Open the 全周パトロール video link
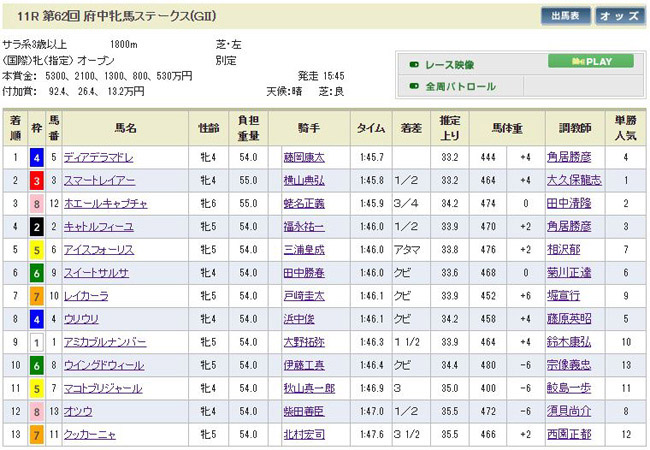 [461, 87]
